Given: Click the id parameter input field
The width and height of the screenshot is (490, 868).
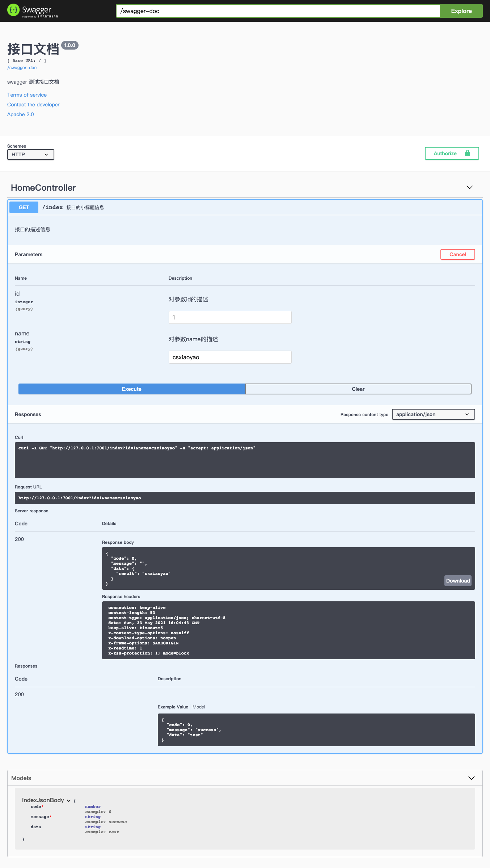Looking at the screenshot, I should coord(230,317).
